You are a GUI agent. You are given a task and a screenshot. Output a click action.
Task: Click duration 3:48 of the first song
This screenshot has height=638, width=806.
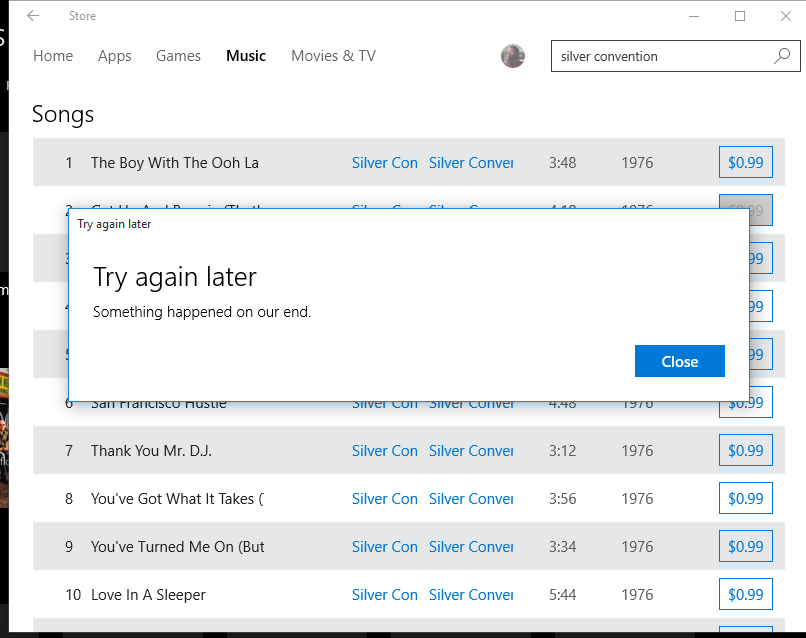pos(562,162)
